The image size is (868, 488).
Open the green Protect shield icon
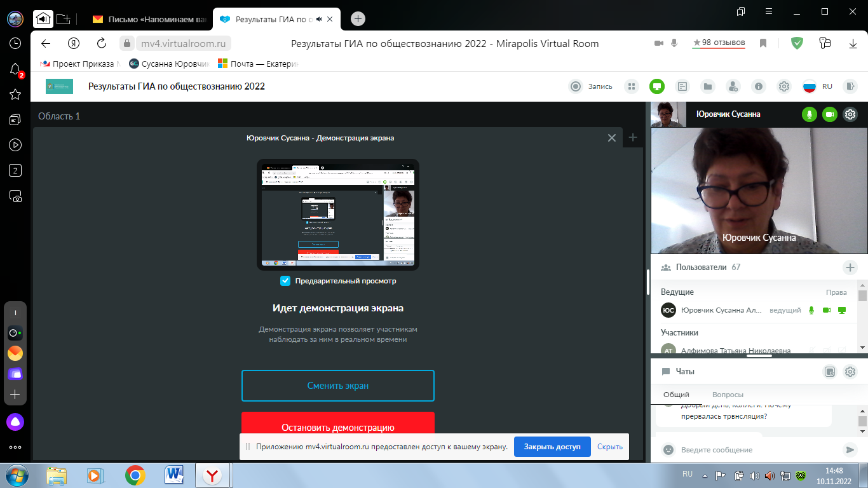797,43
